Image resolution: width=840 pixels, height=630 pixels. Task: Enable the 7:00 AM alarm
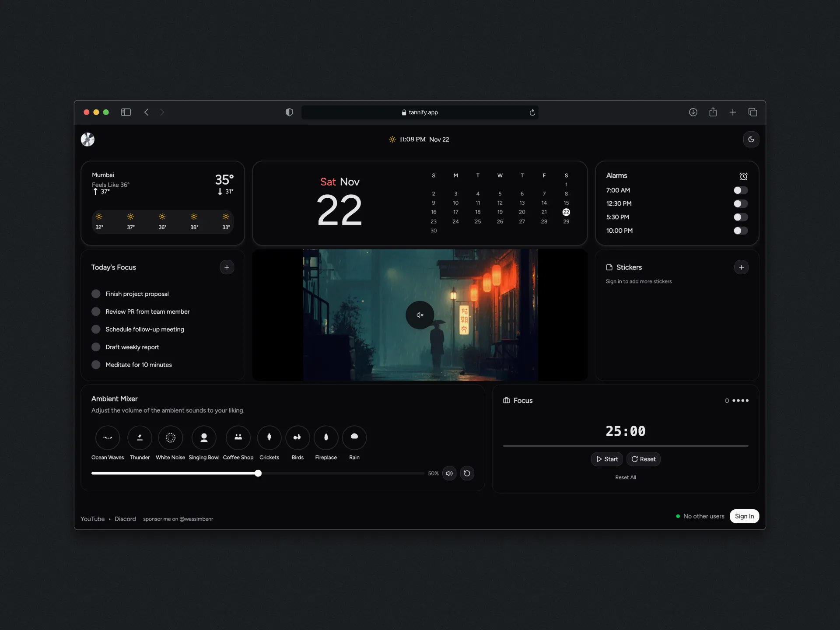(x=740, y=190)
